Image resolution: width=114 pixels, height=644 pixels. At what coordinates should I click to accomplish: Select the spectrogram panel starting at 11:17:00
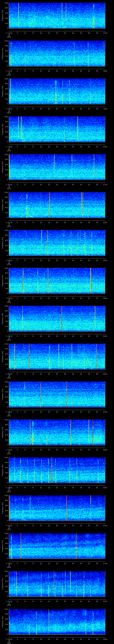pos(57,53)
